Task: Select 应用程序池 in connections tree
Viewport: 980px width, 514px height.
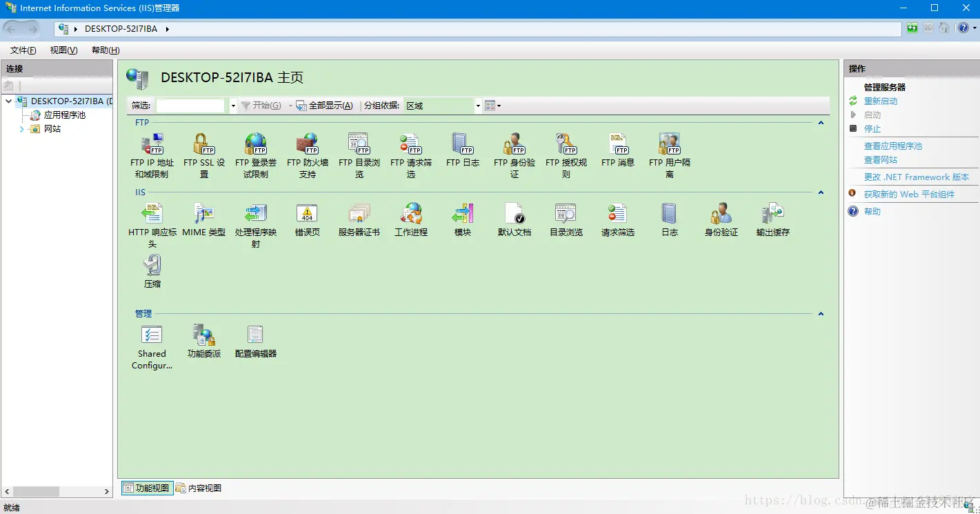Action: coord(65,115)
